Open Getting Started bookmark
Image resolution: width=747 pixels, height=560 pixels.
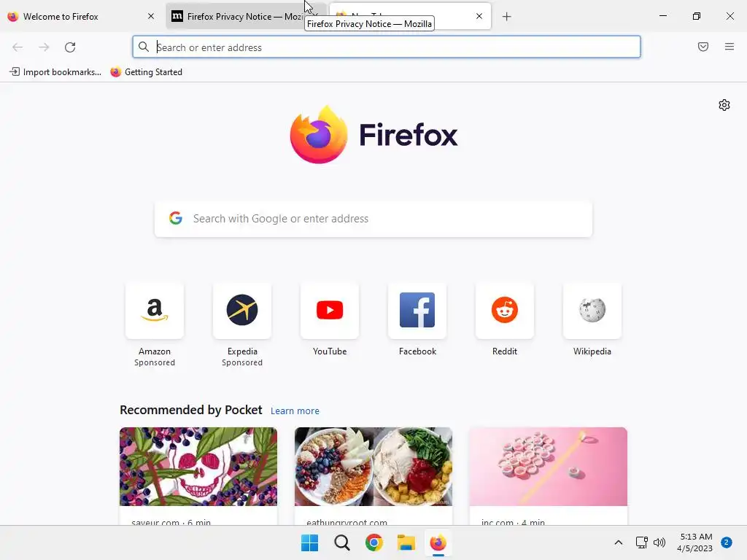[x=146, y=72]
